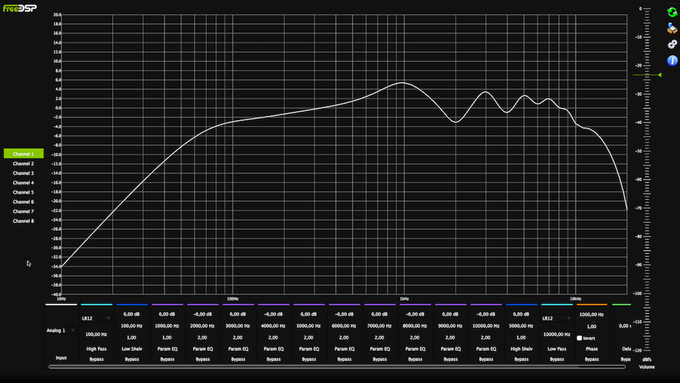Select Channel 1
This screenshot has width=680, height=383.
click(23, 154)
